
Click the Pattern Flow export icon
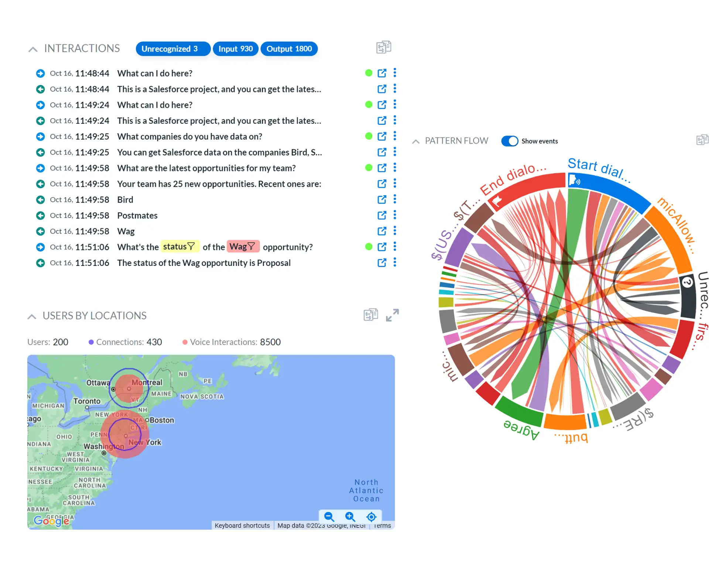702,140
